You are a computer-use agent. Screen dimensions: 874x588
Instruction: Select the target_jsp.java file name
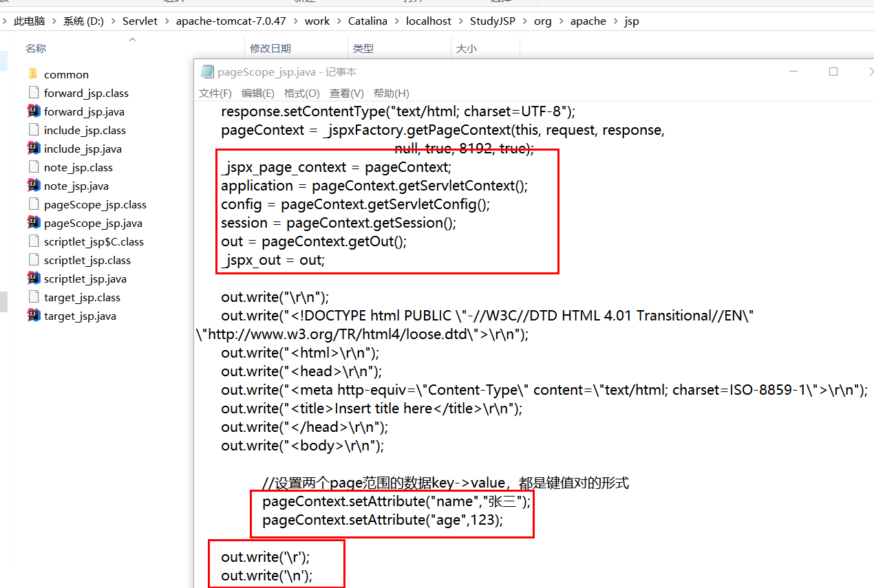point(80,316)
